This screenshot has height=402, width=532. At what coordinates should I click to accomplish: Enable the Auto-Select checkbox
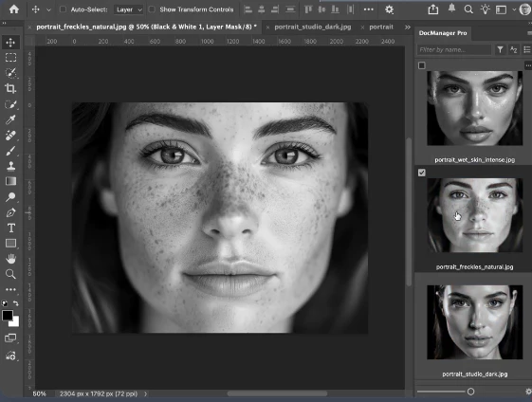63,9
